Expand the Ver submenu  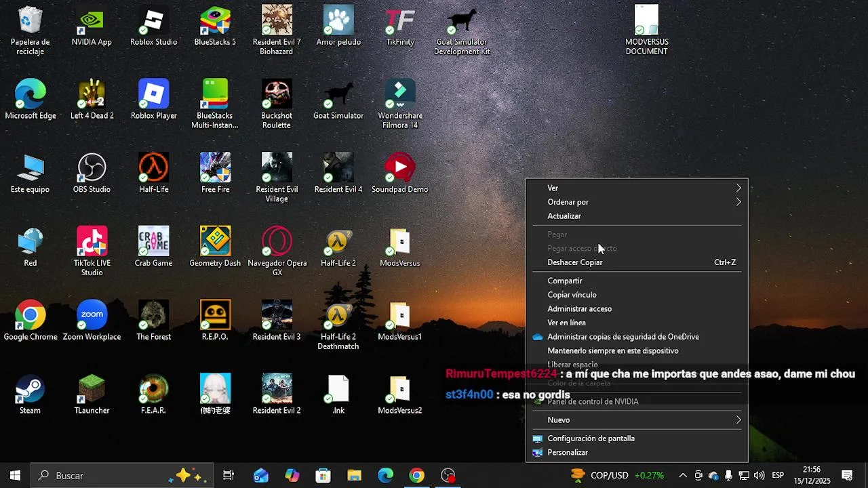click(637, 188)
